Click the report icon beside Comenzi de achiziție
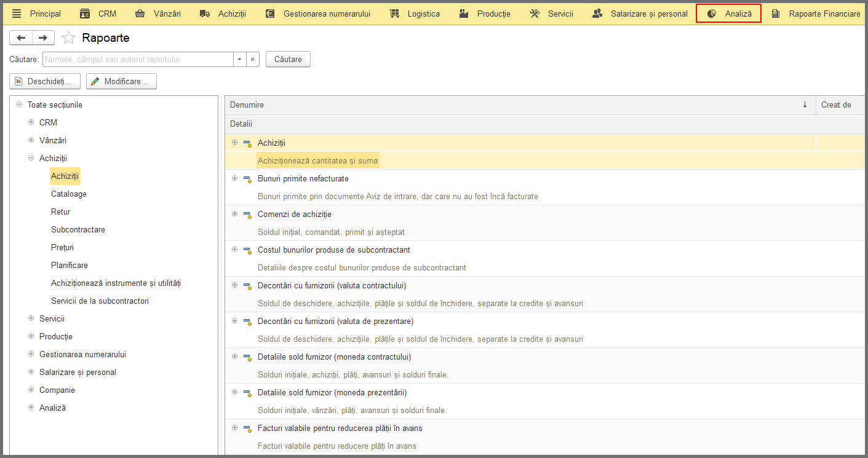868x458 pixels. 247,215
